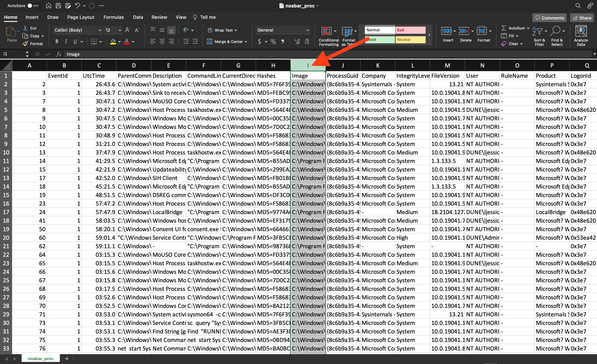Click the Tell me search box
Screen dimensions: 597x364
click(204, 17)
